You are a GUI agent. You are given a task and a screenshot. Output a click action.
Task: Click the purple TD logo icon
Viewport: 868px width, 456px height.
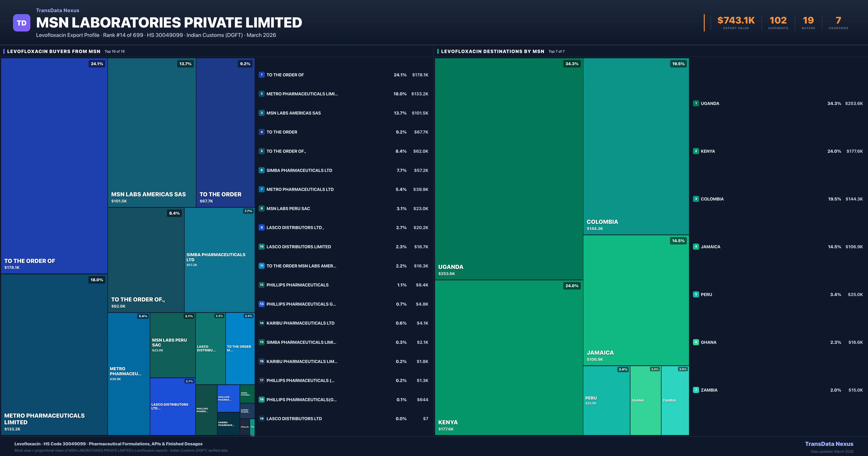(22, 23)
